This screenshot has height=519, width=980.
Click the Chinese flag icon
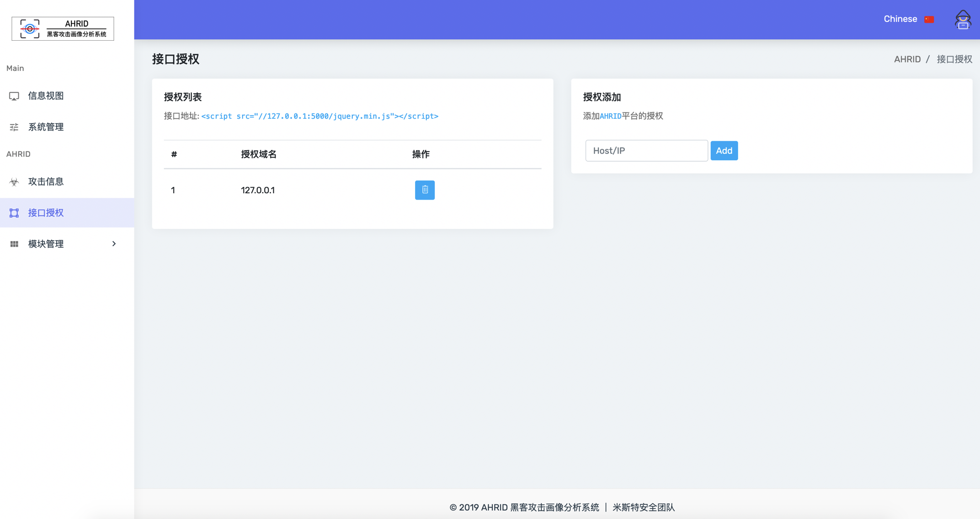point(929,19)
